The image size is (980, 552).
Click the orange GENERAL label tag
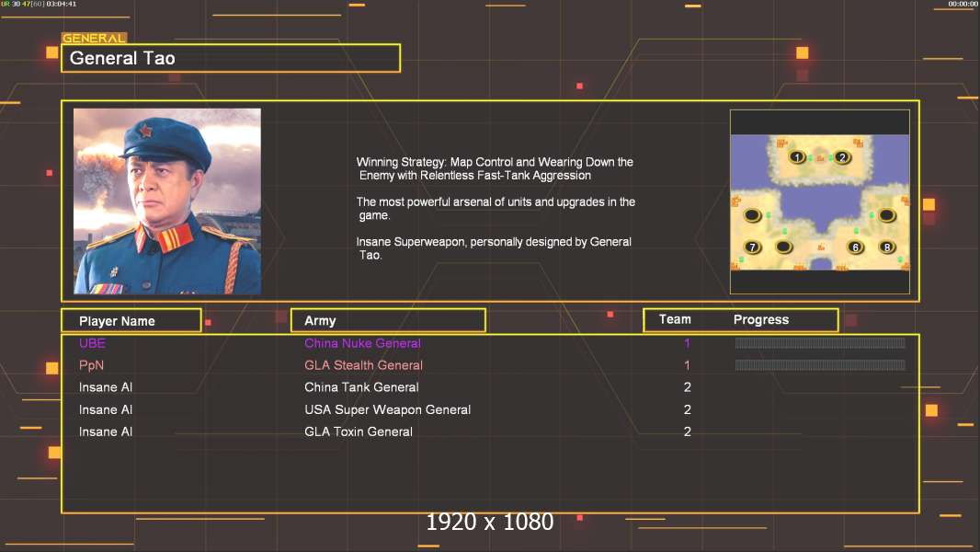[95, 38]
